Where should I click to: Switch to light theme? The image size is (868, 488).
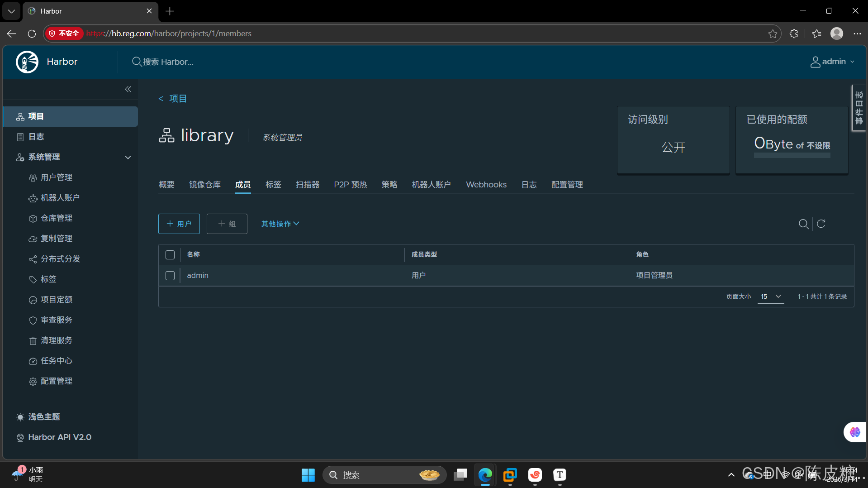(x=38, y=417)
